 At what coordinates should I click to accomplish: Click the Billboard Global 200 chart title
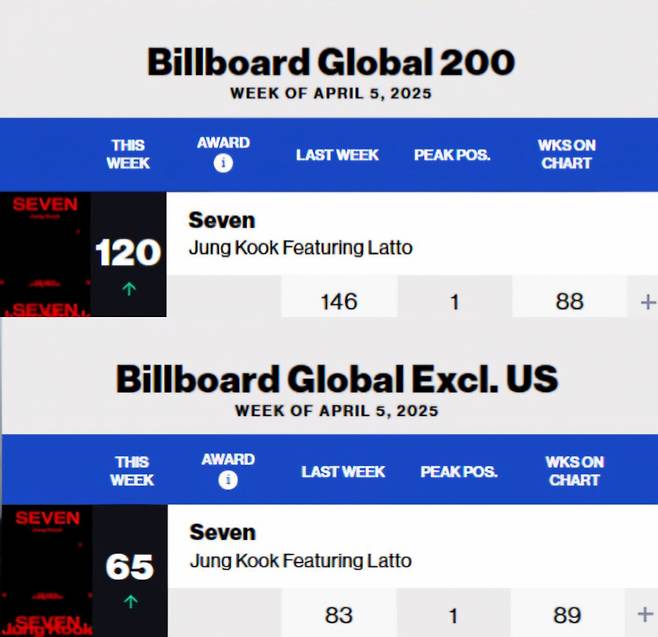pyautogui.click(x=330, y=62)
